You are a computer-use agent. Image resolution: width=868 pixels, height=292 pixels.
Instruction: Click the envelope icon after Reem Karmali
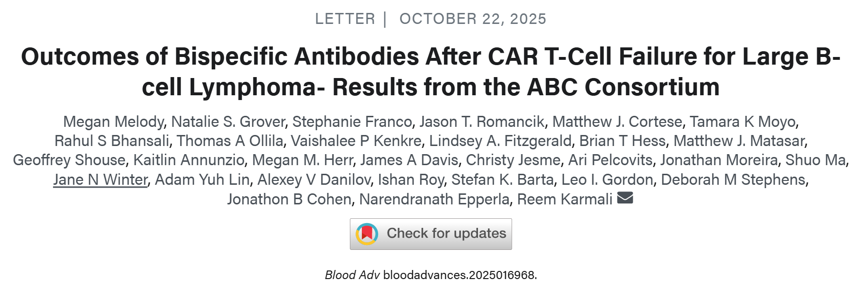625,198
